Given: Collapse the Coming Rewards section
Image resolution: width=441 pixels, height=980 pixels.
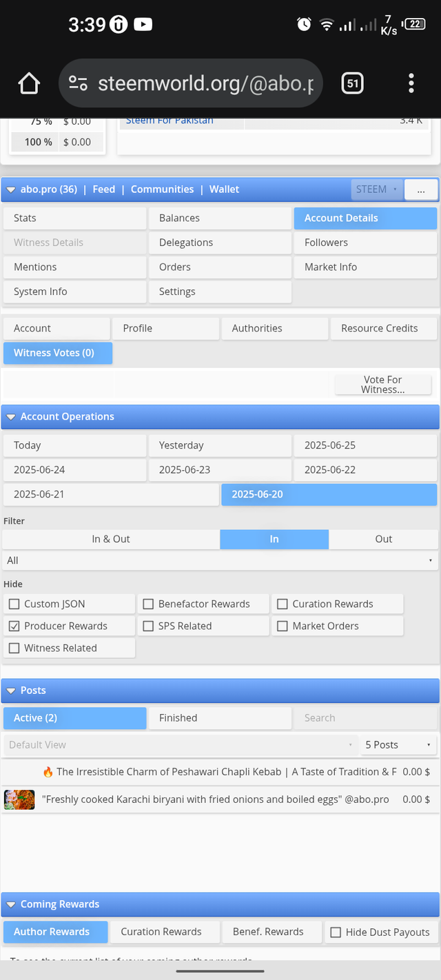Looking at the screenshot, I should click(x=11, y=905).
